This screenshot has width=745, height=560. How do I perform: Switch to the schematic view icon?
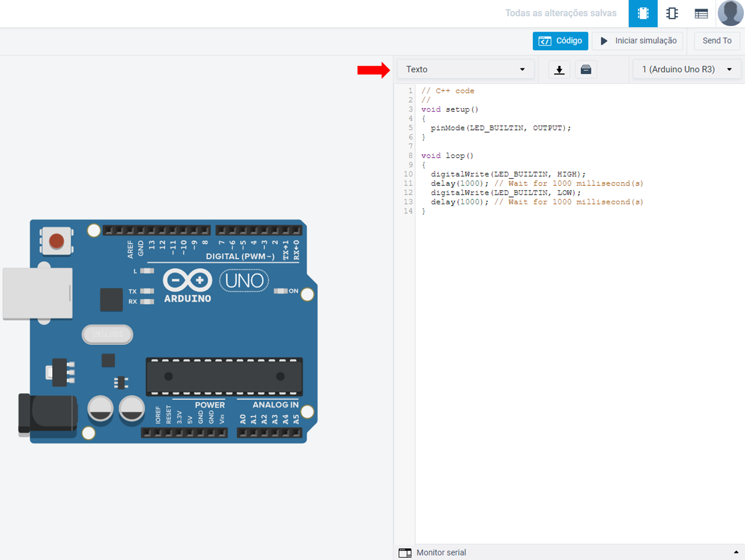tap(672, 13)
